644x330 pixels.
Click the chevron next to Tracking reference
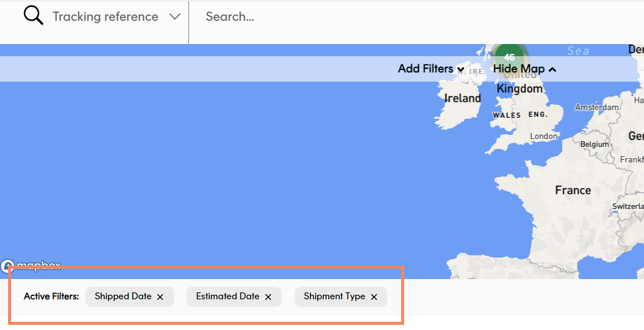pos(175,17)
